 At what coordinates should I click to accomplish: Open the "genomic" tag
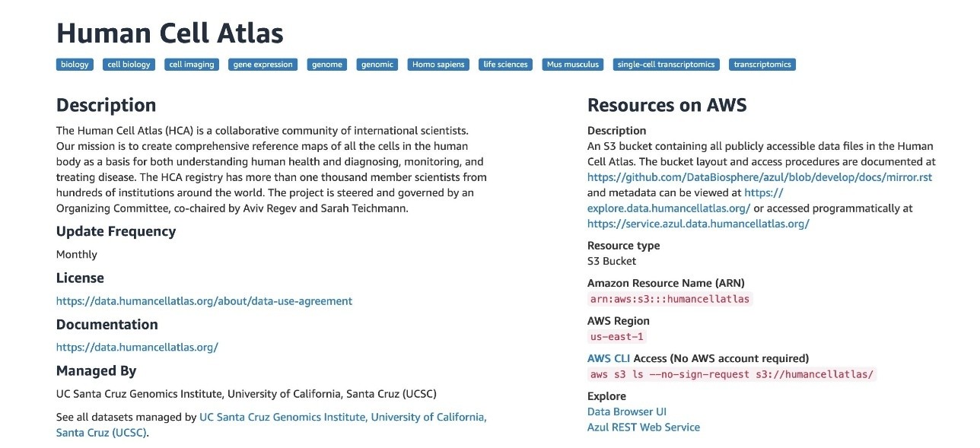tap(377, 65)
